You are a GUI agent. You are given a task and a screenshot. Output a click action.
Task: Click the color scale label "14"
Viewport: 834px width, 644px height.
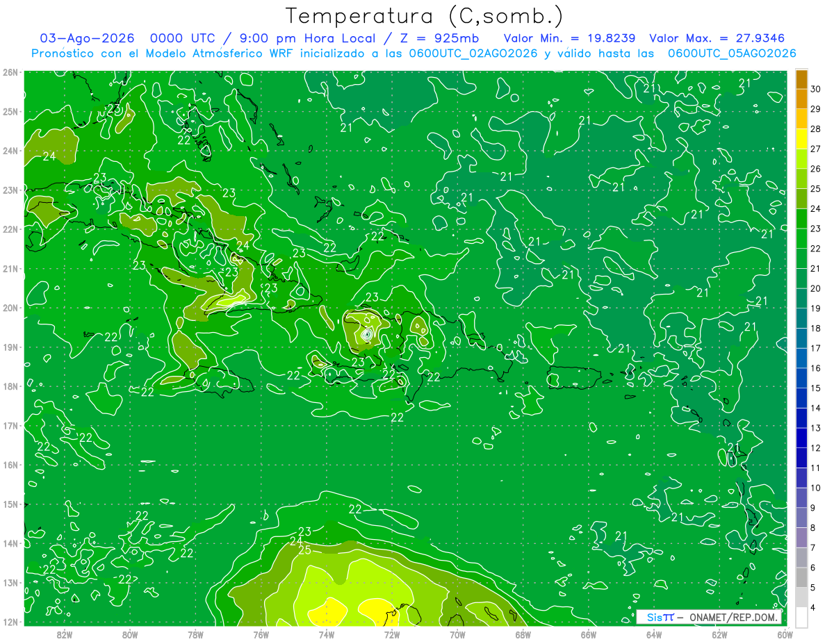point(816,408)
